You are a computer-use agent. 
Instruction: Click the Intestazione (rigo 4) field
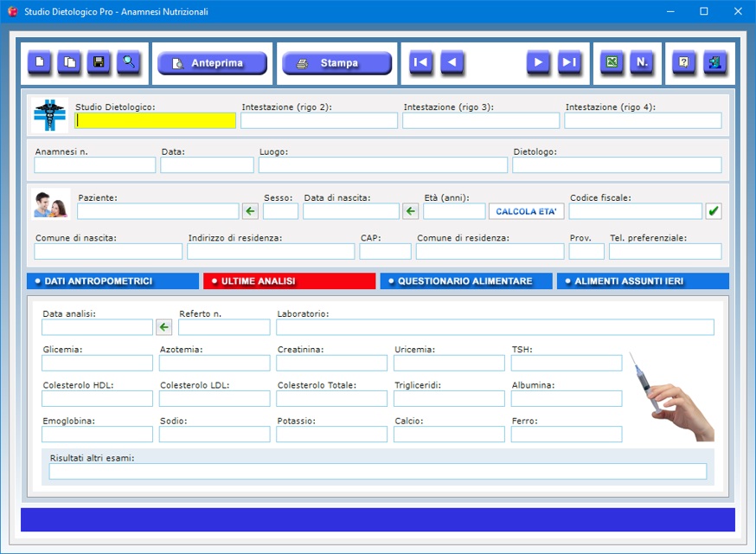[644, 120]
